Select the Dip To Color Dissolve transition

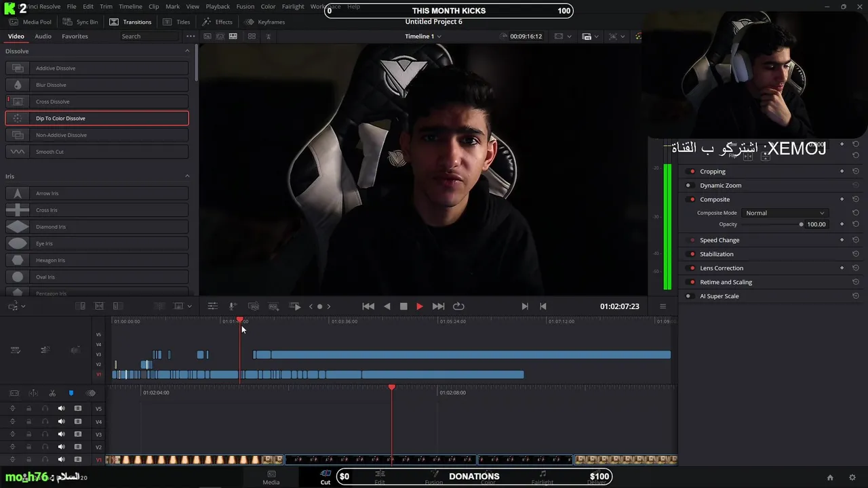pos(97,118)
